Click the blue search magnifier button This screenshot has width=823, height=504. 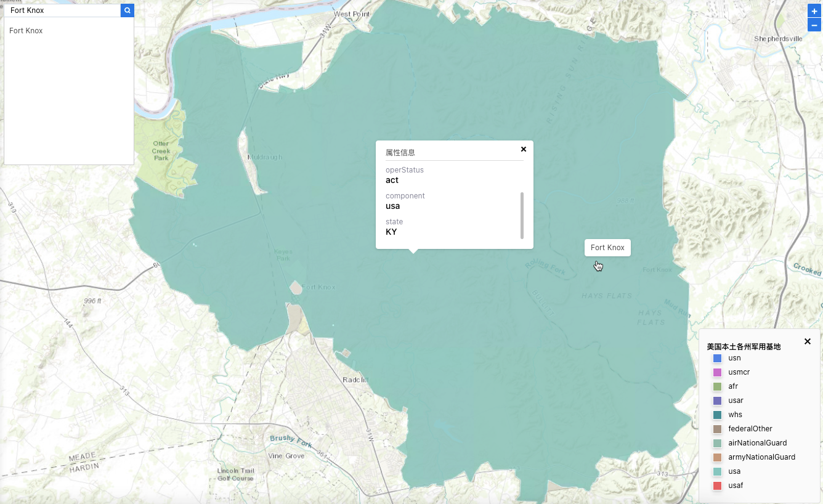point(128,10)
